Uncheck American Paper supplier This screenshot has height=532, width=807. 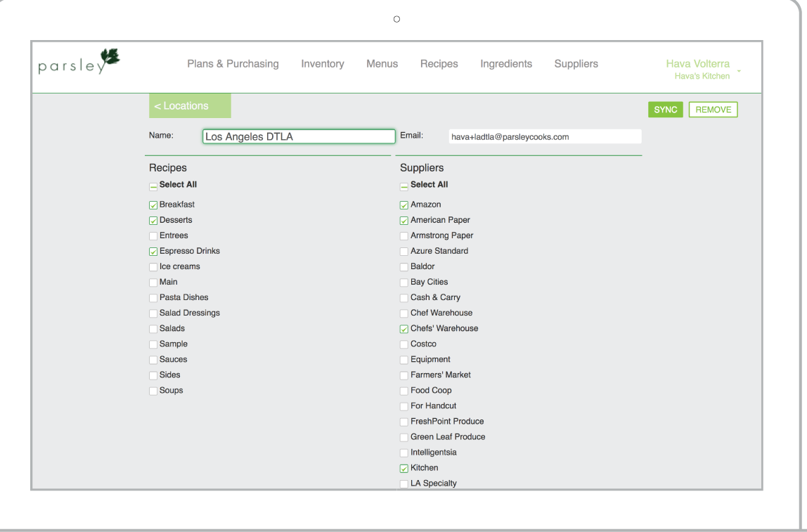(x=404, y=221)
